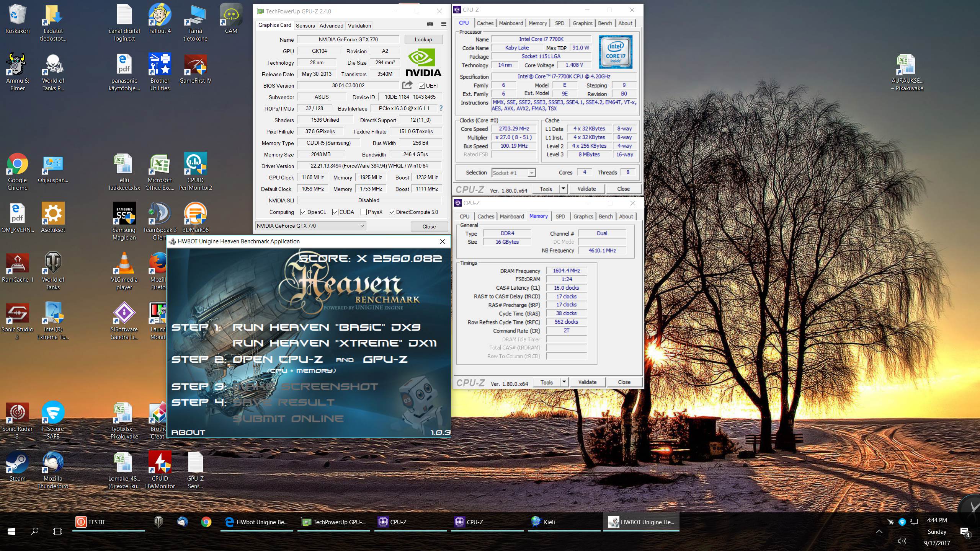Screen dimensions: 980x551
Task: Click the Kieli taskbar button
Action: 564,522
